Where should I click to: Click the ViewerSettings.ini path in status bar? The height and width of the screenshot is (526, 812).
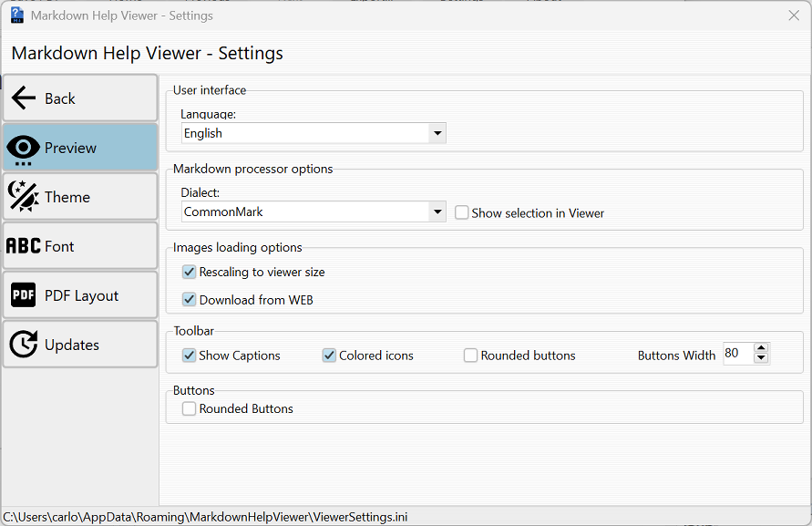coord(205,517)
